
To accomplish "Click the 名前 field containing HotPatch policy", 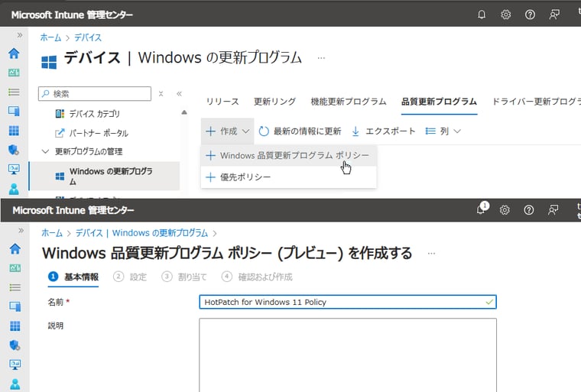I will tap(348, 302).
